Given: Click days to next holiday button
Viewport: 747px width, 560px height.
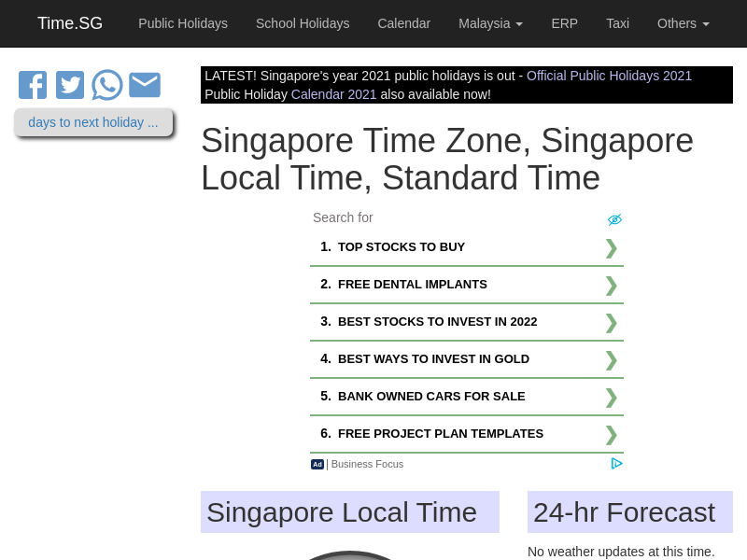Looking at the screenshot, I should point(93,122).
